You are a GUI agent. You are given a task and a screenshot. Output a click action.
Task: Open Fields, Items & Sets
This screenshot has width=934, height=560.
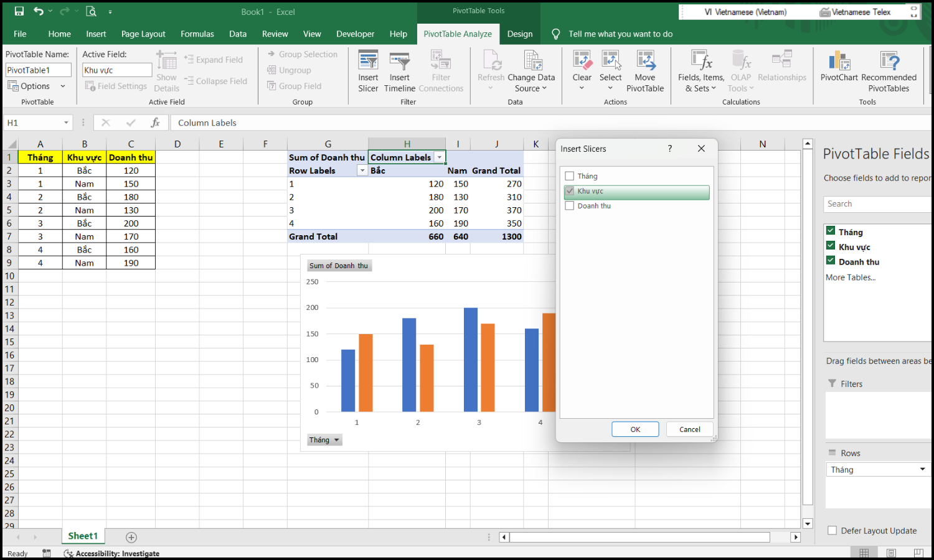pos(700,70)
